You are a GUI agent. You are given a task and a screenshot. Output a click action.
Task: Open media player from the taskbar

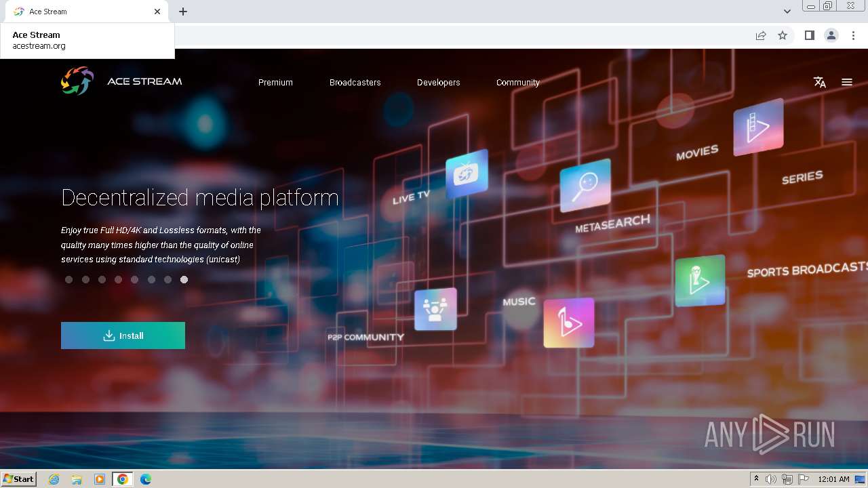(x=100, y=479)
